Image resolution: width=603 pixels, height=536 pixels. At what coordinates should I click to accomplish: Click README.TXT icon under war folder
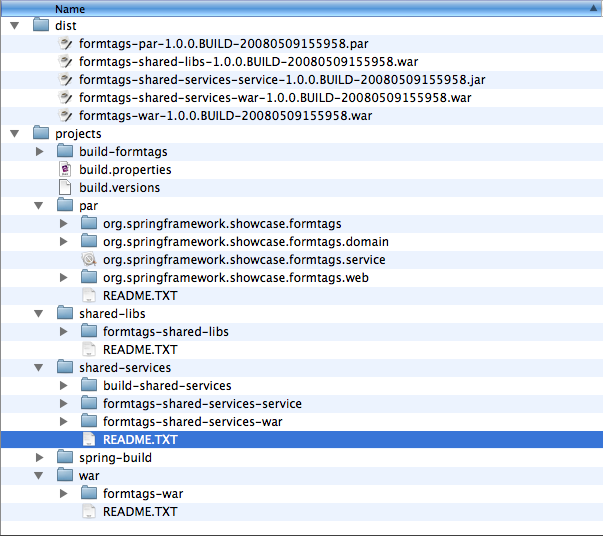(x=89, y=511)
